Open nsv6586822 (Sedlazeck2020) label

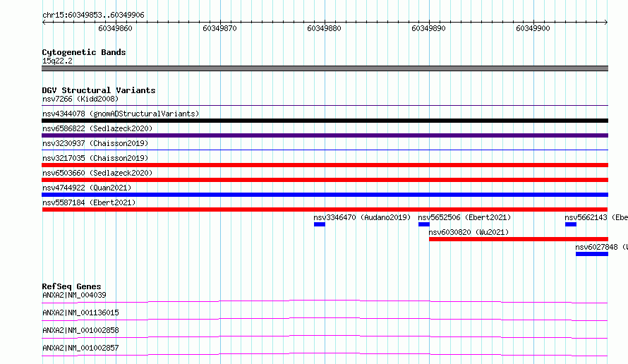coord(97,128)
